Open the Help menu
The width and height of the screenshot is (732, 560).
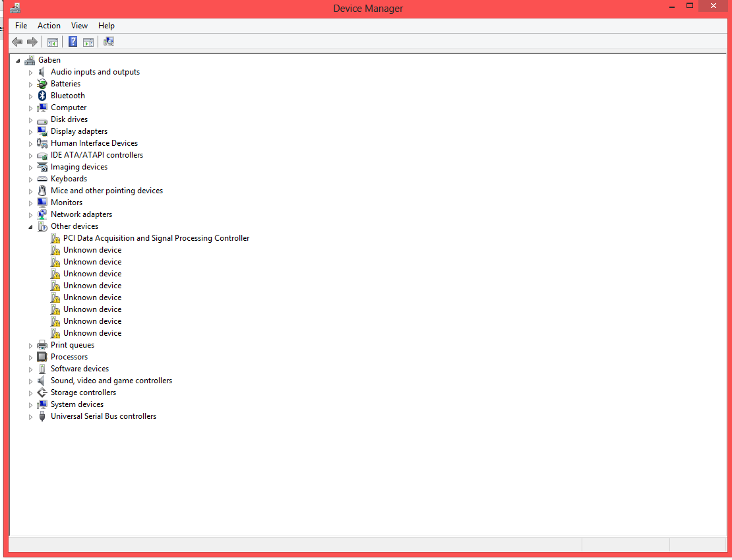(106, 26)
